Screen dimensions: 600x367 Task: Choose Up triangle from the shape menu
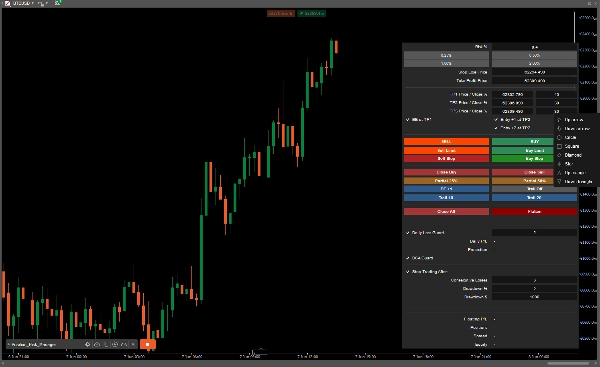(x=576, y=173)
